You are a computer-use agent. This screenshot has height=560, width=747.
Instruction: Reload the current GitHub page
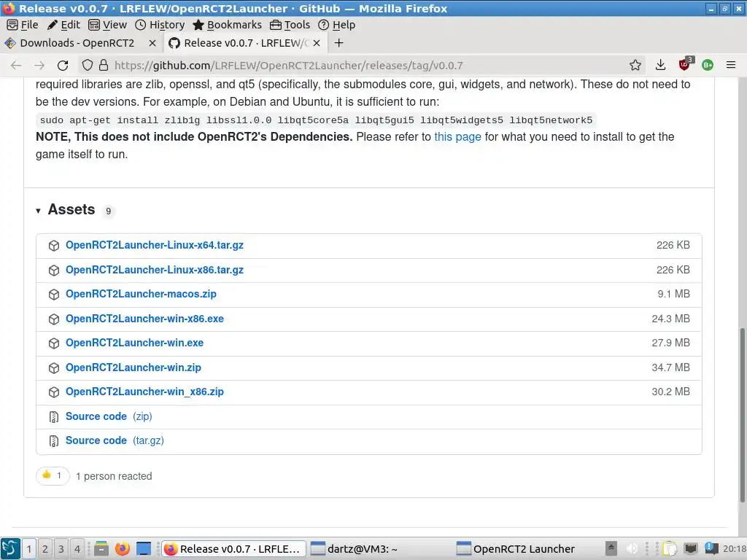point(63,65)
